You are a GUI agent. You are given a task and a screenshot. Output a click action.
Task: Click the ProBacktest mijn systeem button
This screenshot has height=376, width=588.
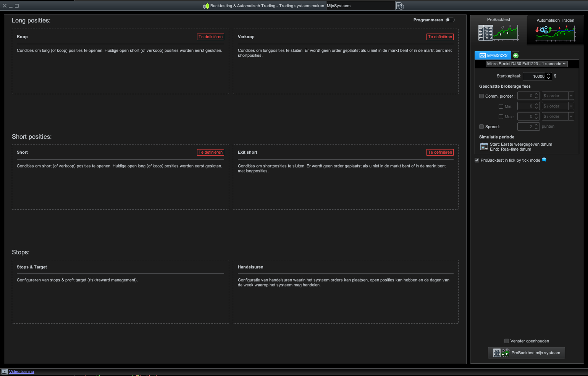pos(527,353)
